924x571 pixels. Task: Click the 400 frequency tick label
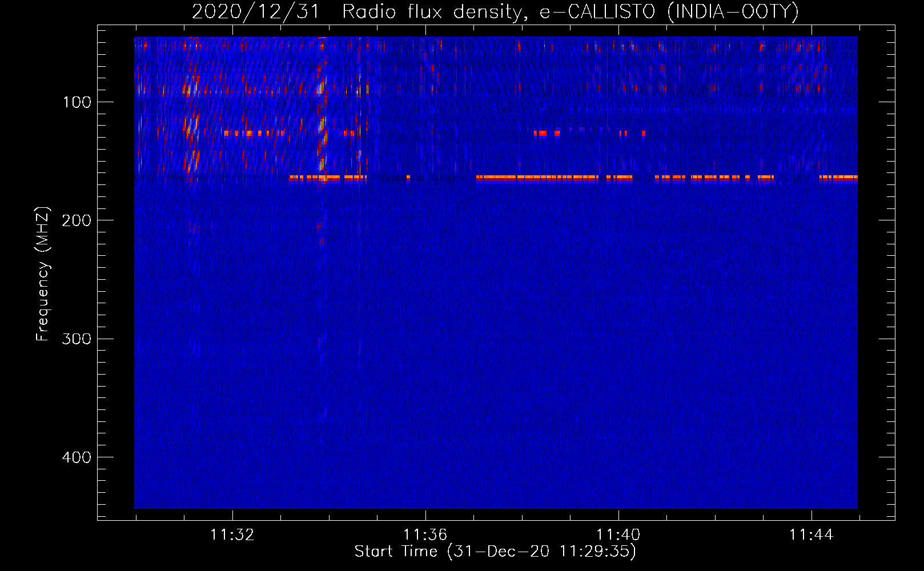point(77,457)
